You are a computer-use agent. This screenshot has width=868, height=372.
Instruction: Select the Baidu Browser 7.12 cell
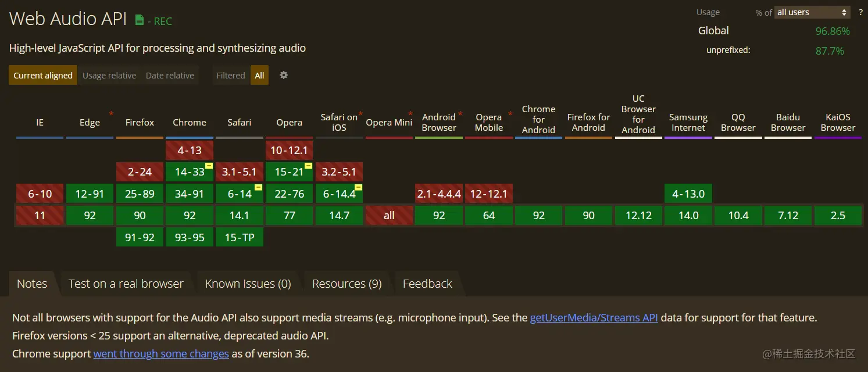coord(788,216)
